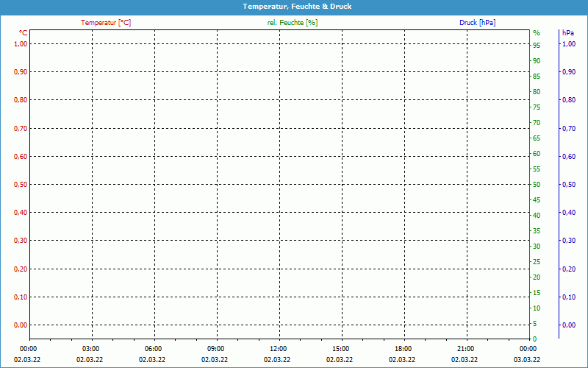Click green humidity axis value 20
This screenshot has width=588, height=368.
pos(537,277)
